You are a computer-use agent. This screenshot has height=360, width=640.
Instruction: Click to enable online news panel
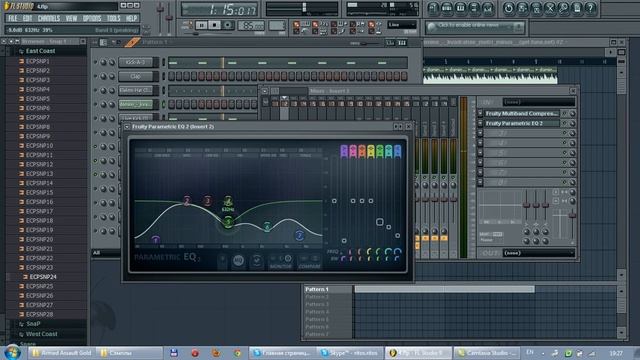pos(476,27)
